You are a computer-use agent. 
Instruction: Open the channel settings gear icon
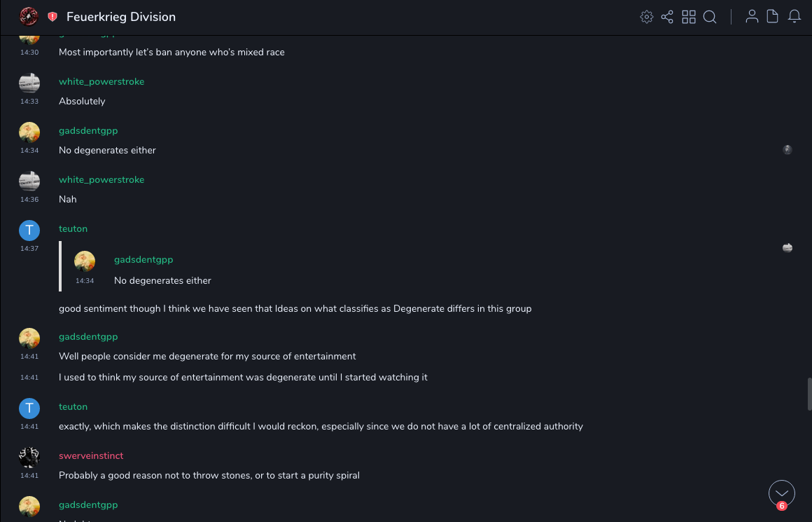click(647, 17)
